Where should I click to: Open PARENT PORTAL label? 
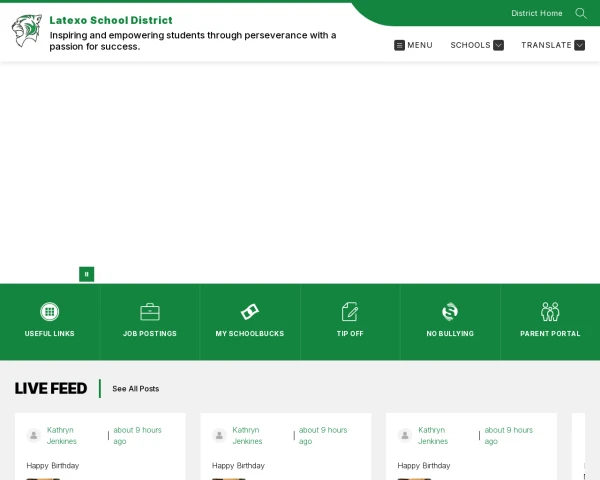(x=550, y=333)
